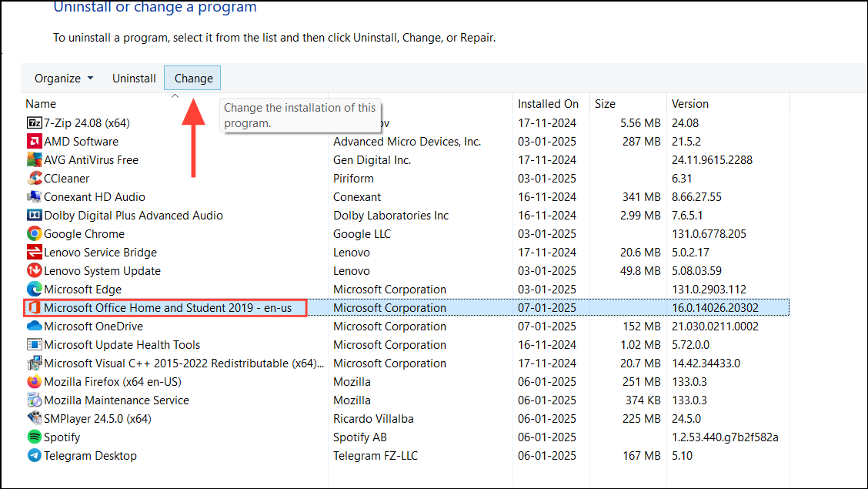This screenshot has width=868, height=489.
Task: Open the Organize dropdown menu
Action: point(64,78)
